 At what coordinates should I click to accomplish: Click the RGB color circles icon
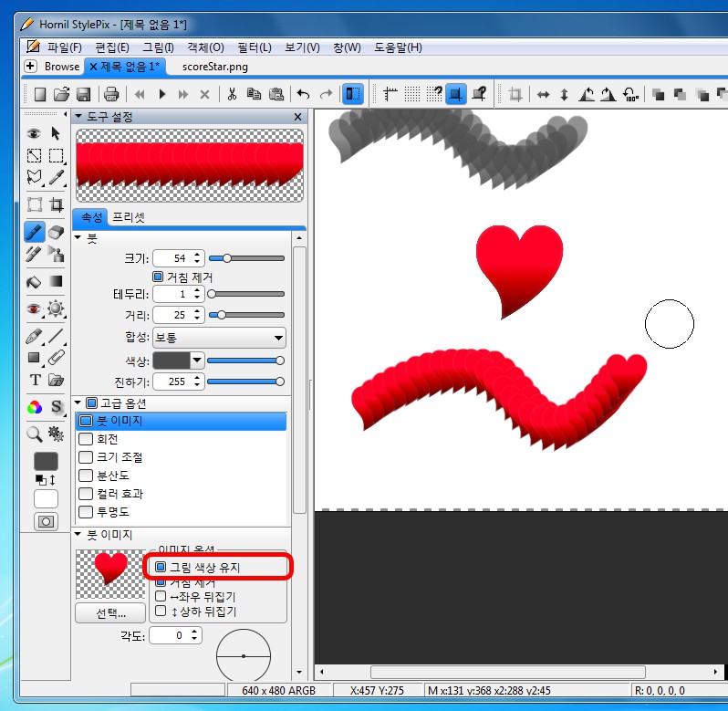pyautogui.click(x=35, y=407)
